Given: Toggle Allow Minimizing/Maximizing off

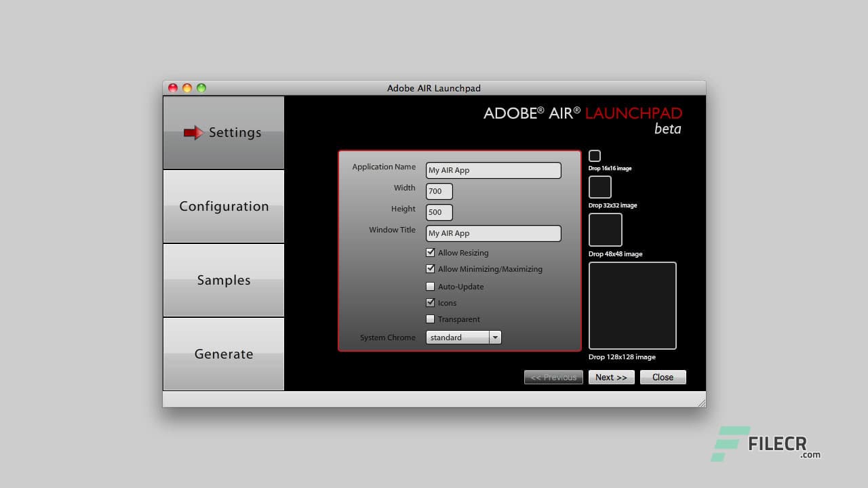Looking at the screenshot, I should (x=431, y=269).
